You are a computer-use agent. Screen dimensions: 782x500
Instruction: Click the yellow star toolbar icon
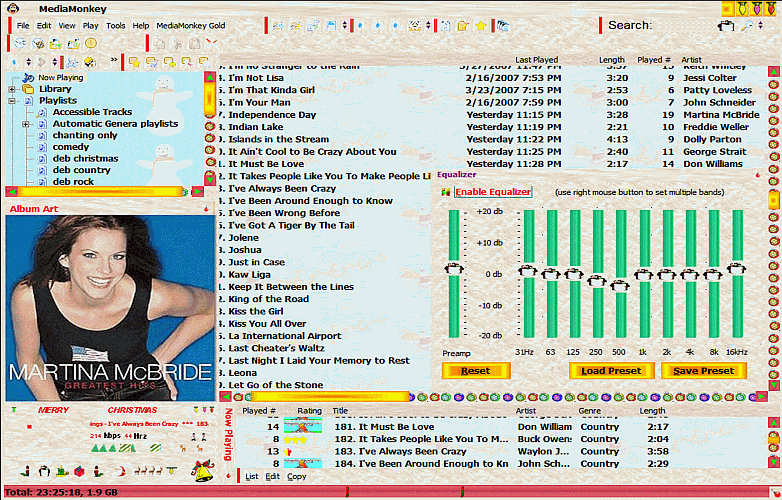(481, 26)
